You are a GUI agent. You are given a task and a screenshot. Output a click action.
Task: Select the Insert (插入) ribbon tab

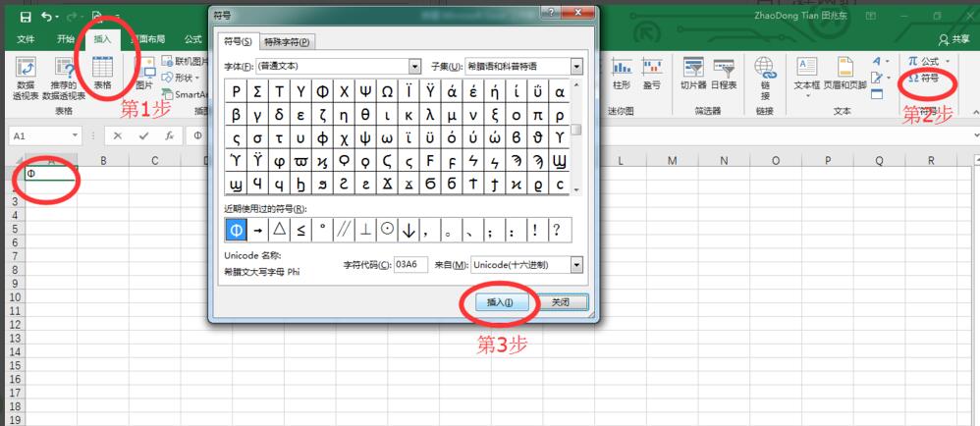click(102, 39)
